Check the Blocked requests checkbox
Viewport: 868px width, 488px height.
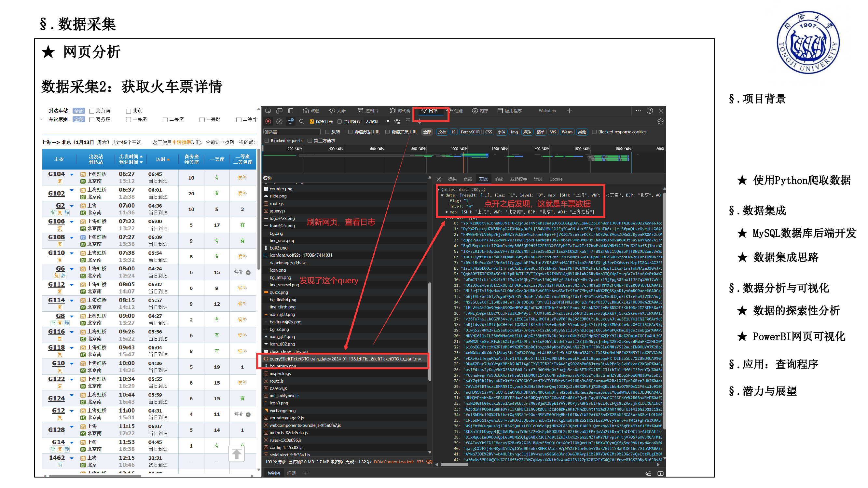[267, 141]
